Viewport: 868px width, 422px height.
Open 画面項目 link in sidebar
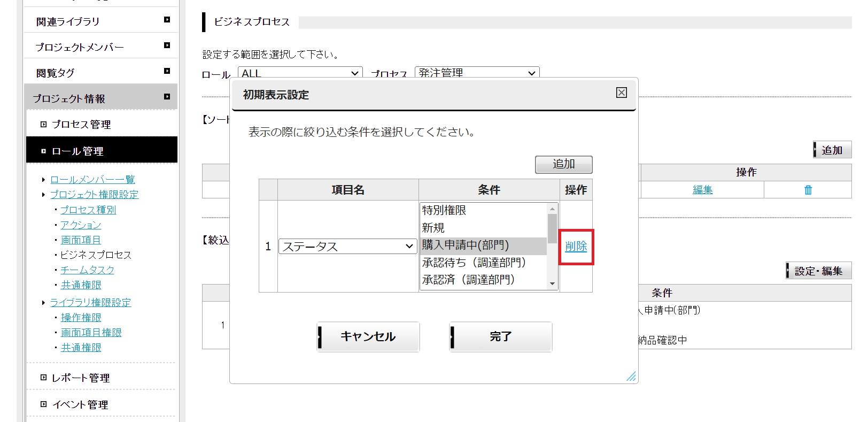pos(81,240)
